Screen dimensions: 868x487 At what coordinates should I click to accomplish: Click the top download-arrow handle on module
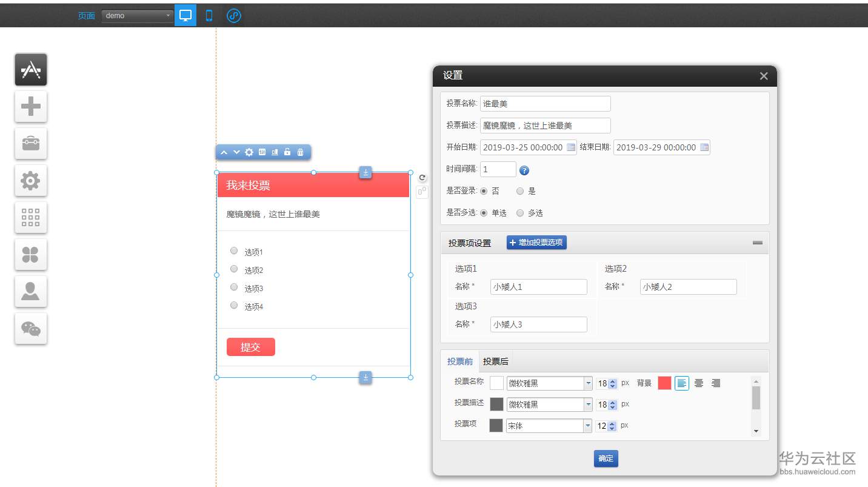click(x=366, y=172)
